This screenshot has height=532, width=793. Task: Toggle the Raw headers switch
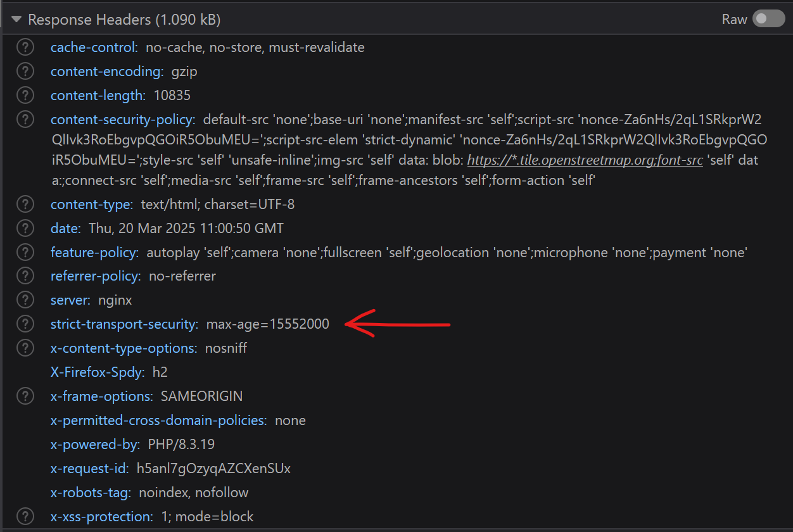(x=768, y=20)
